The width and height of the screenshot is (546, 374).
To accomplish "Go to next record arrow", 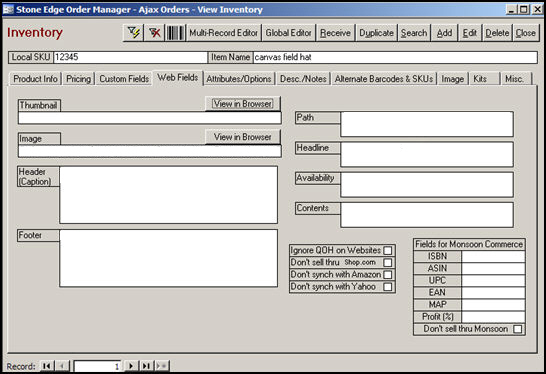I will 131,366.
